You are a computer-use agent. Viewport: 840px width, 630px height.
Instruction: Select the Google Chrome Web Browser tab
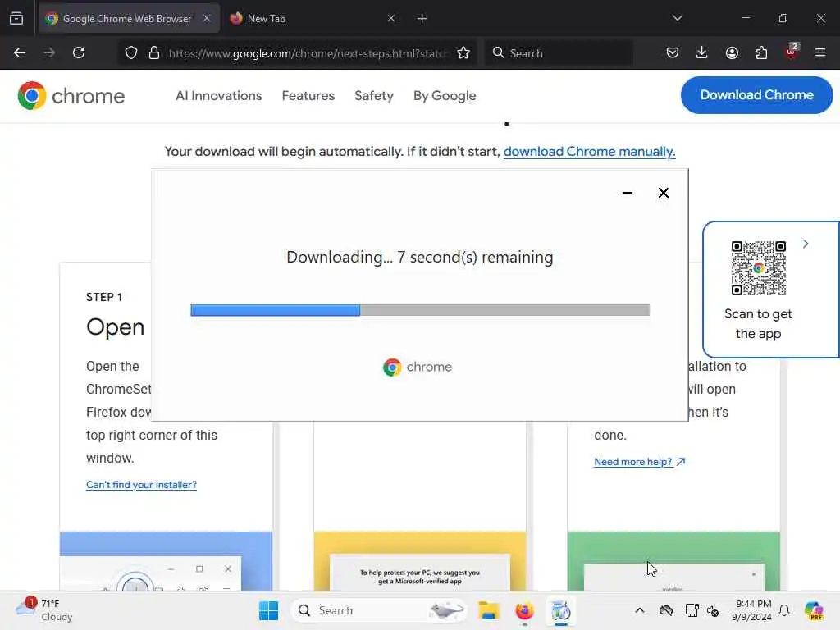pyautogui.click(x=129, y=18)
